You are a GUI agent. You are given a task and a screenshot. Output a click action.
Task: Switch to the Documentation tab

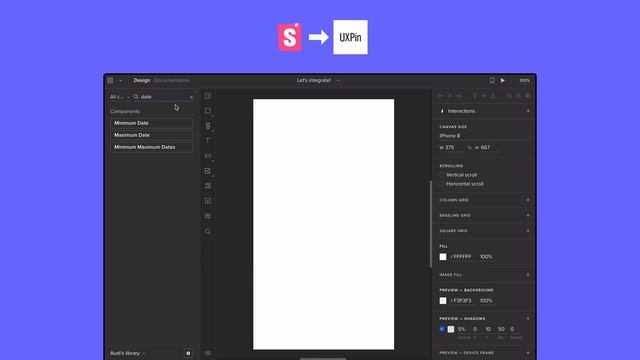(x=171, y=80)
